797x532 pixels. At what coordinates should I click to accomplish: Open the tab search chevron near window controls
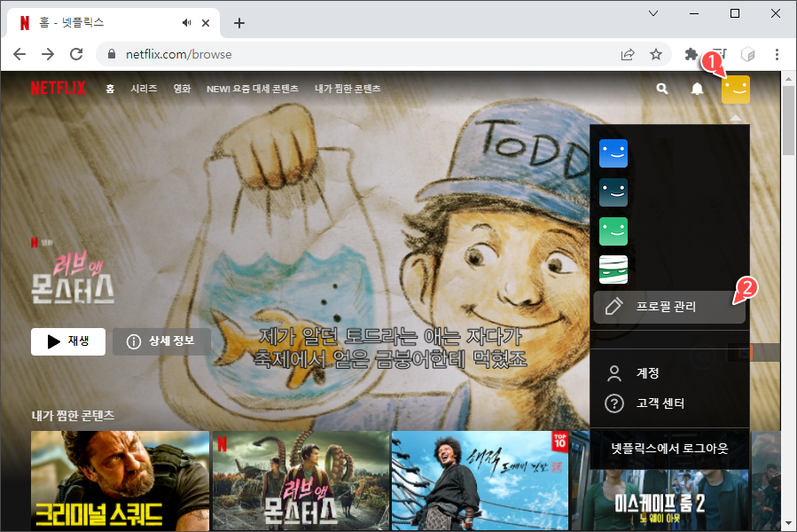(x=653, y=13)
